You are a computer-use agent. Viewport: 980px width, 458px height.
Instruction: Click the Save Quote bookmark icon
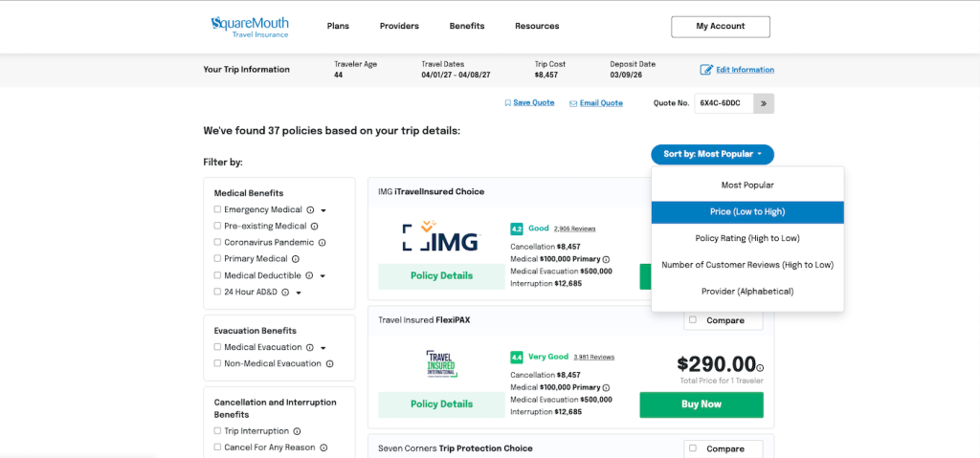pos(507,103)
